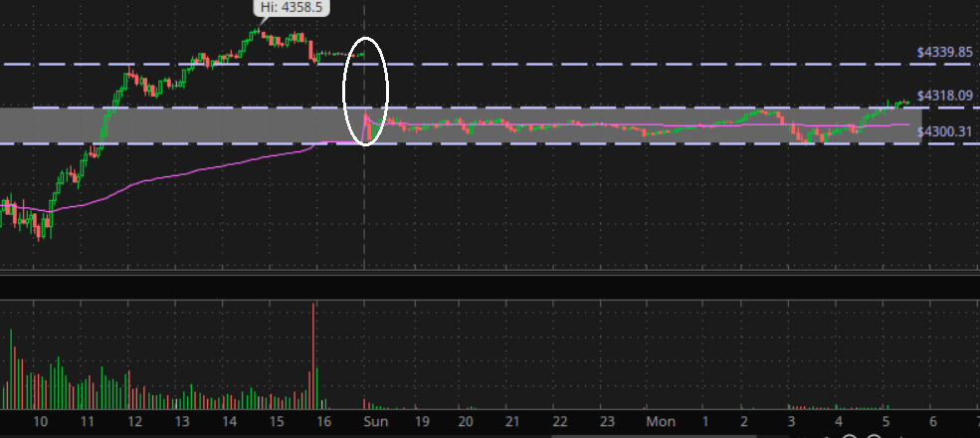
Task: Click the $4300.31 price level label
Action: 944,131
